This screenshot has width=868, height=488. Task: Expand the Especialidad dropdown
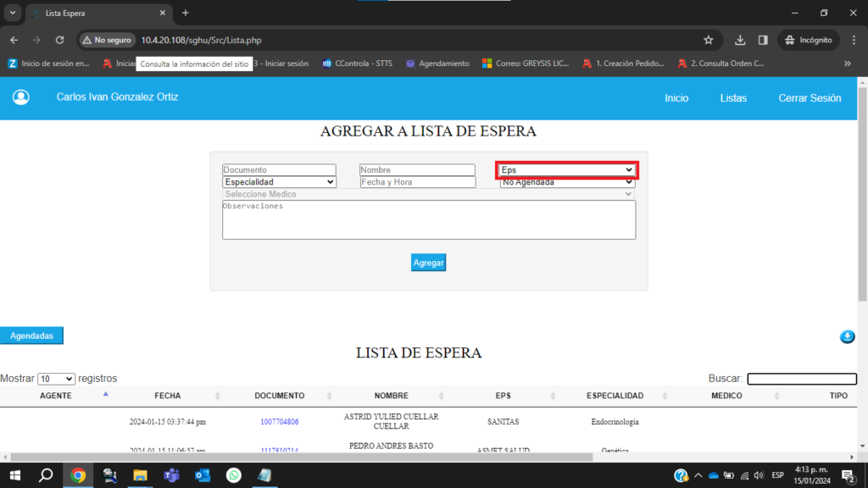click(279, 182)
